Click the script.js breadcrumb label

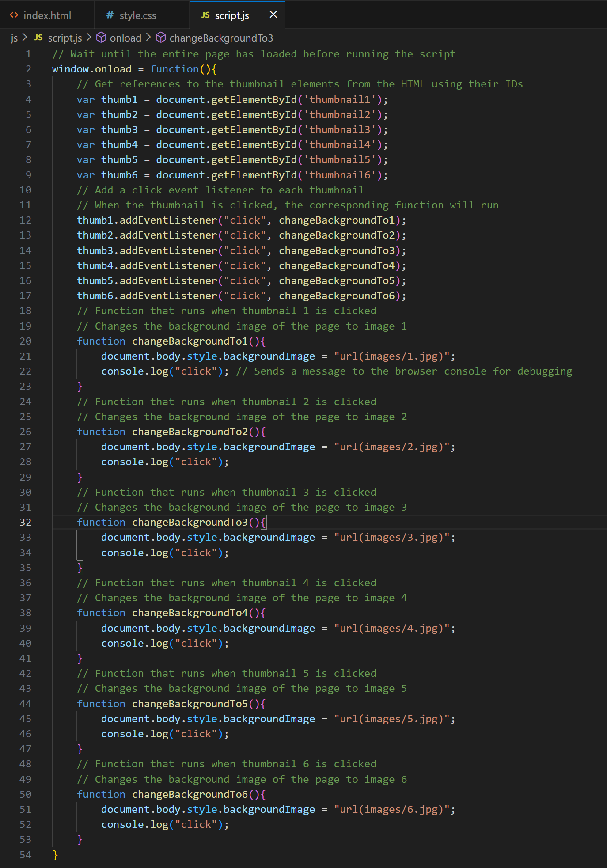click(64, 38)
